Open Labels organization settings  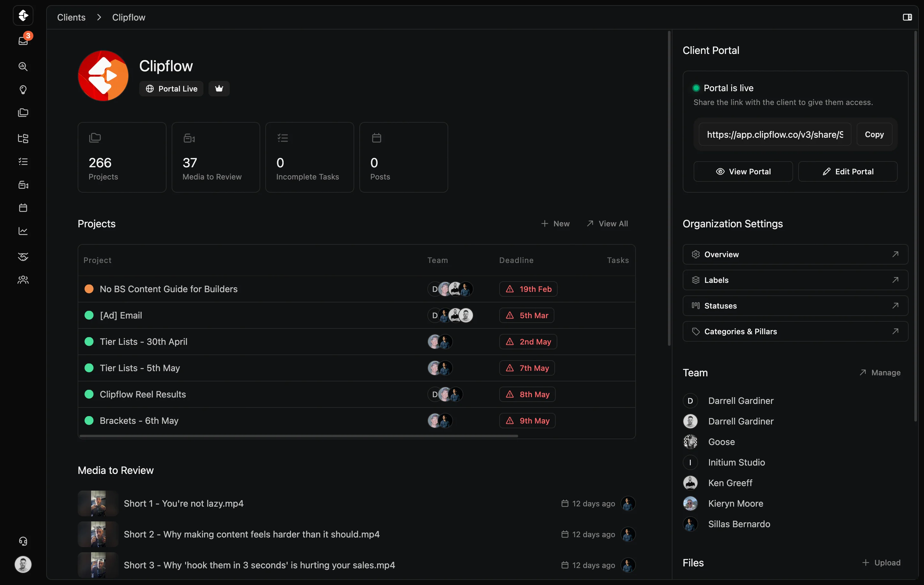(x=795, y=280)
